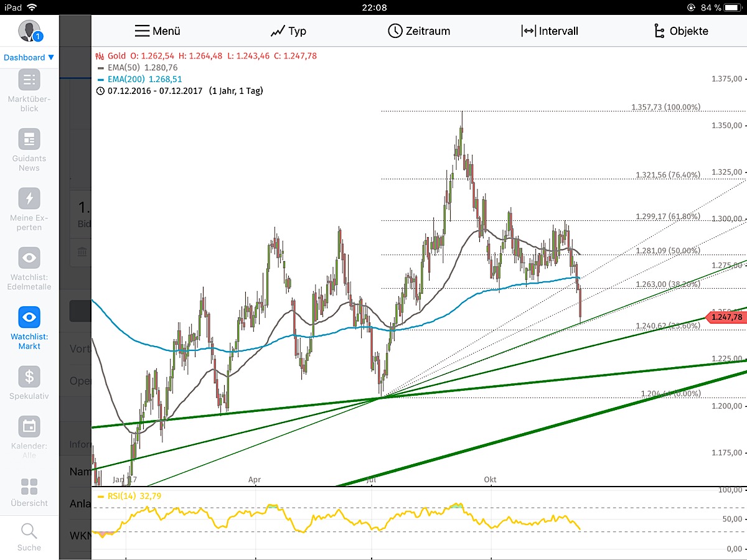Screen dimensions: 747x560
Task: Open the Marktüberblick panel icon
Action: click(29, 81)
